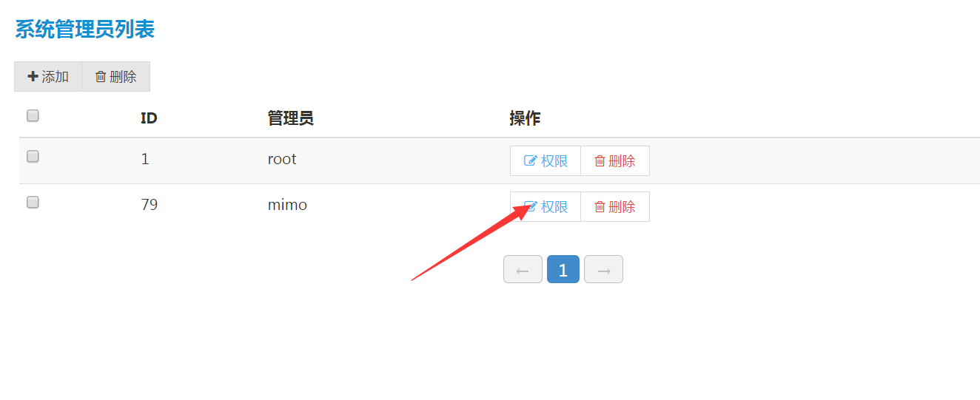Click the 管理员 column header
This screenshot has height=400, width=980.
(x=290, y=118)
